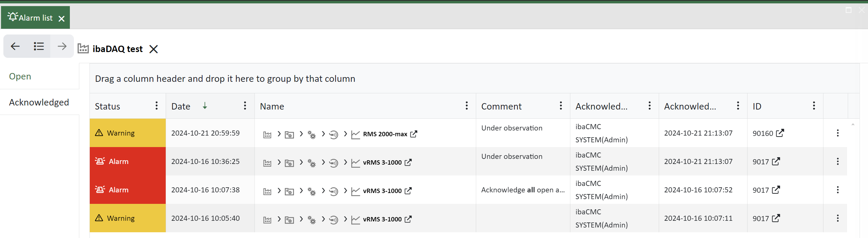Close the Alarm list tab
868x238 pixels.
pyautogui.click(x=61, y=19)
